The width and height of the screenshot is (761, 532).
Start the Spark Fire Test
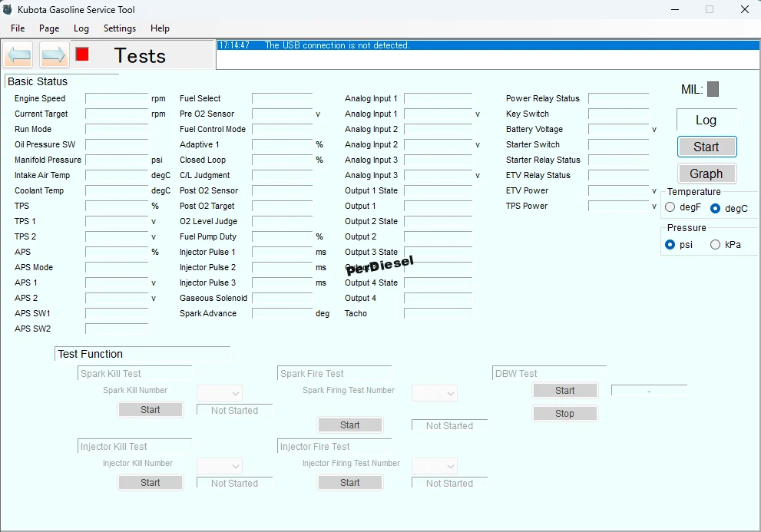coord(350,425)
